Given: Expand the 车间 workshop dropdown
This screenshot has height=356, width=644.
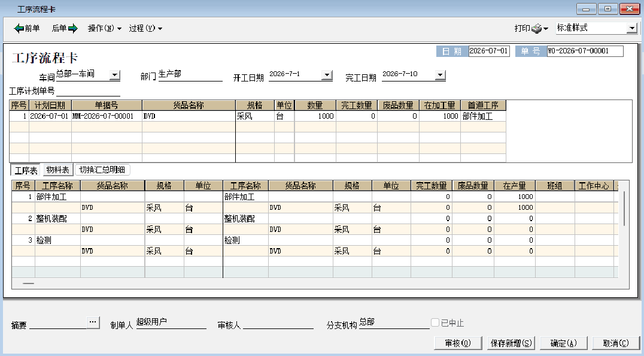Looking at the screenshot, I should [x=114, y=76].
